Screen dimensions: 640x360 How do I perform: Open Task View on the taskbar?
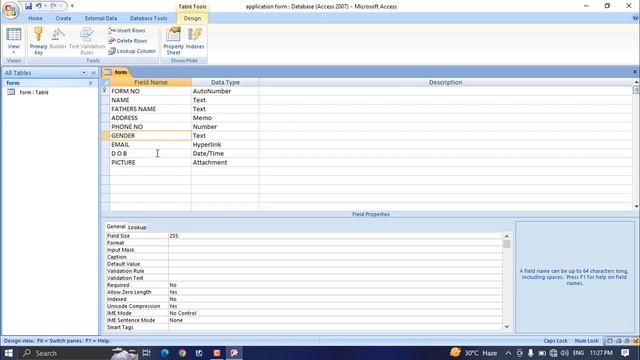[x=147, y=353]
